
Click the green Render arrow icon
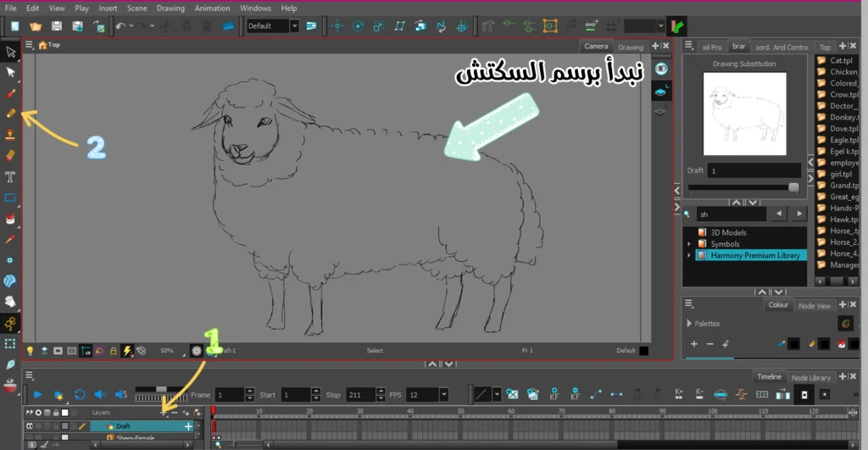click(x=677, y=26)
